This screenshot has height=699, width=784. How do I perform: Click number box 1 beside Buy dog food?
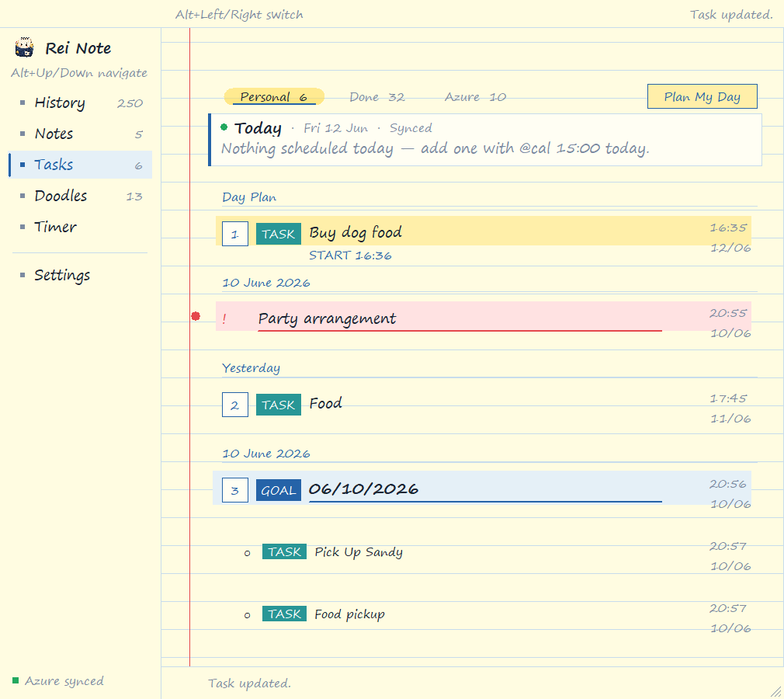pos(235,235)
